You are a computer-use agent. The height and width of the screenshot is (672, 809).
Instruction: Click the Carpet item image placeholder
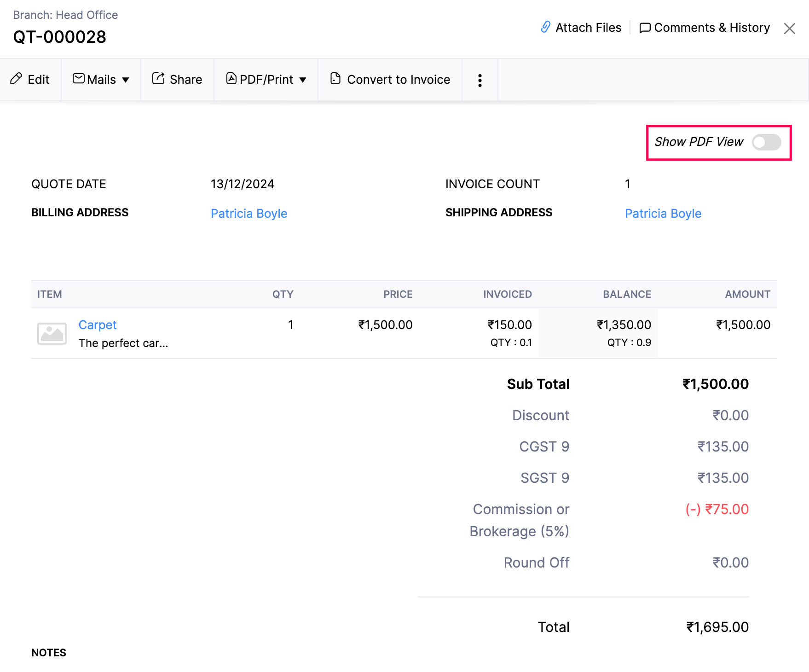click(52, 334)
